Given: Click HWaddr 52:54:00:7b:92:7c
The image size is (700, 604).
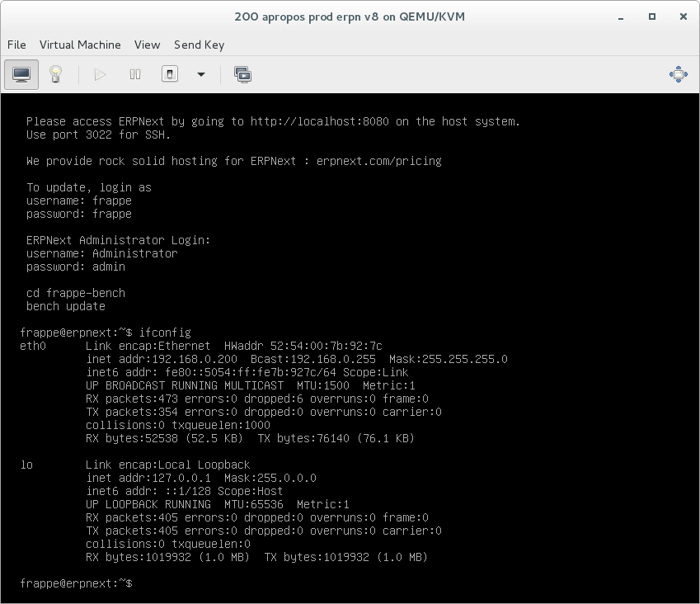Looking at the screenshot, I should (303, 347).
